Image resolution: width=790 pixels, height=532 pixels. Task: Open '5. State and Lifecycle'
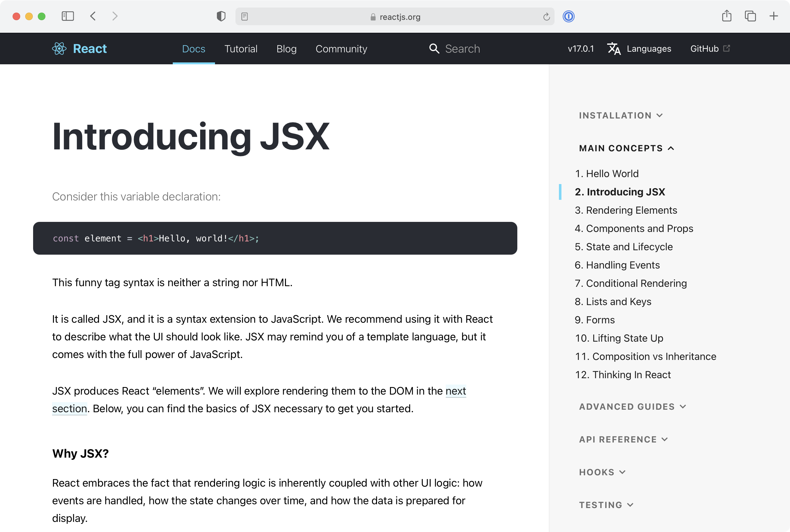click(x=624, y=247)
